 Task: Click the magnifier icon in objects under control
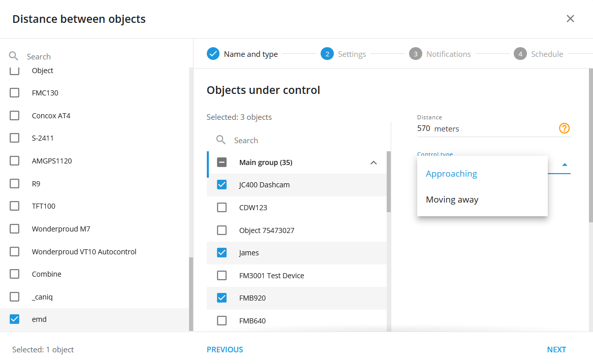[221, 140]
